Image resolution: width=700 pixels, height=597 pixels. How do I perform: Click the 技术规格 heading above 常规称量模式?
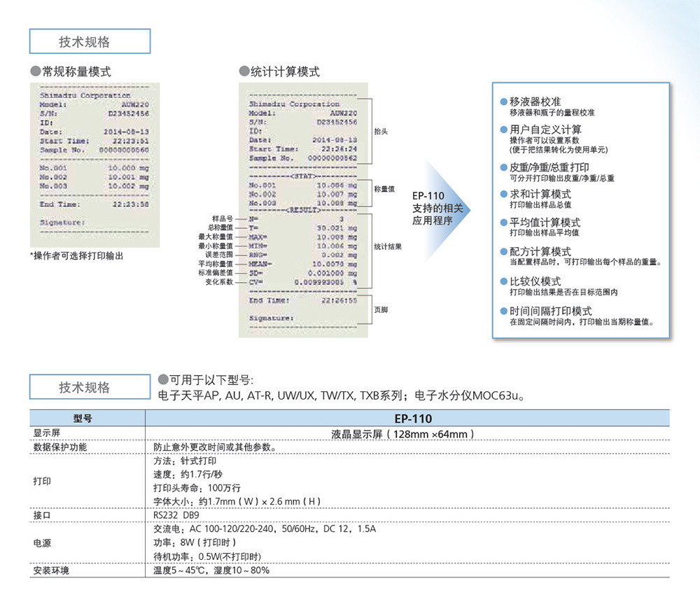(x=90, y=41)
